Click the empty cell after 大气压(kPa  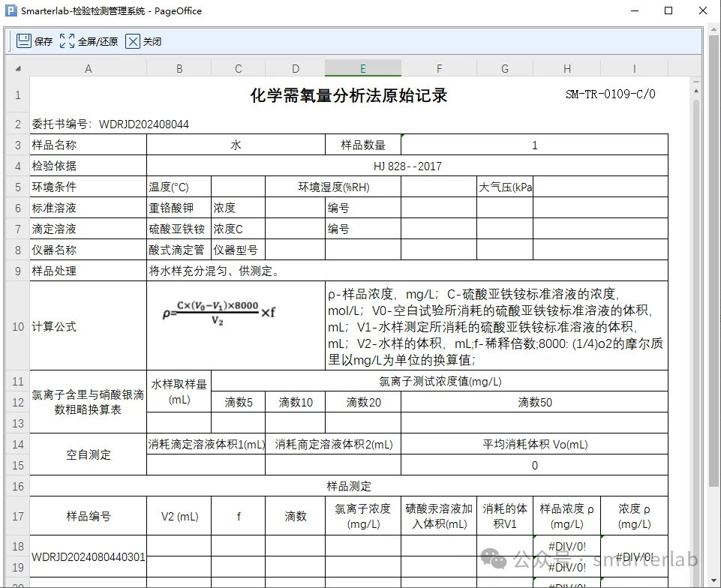[x=600, y=187]
